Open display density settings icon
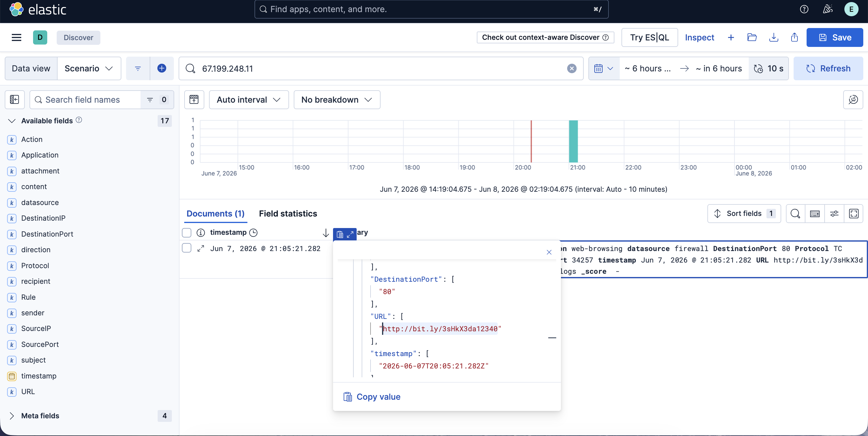 click(834, 214)
